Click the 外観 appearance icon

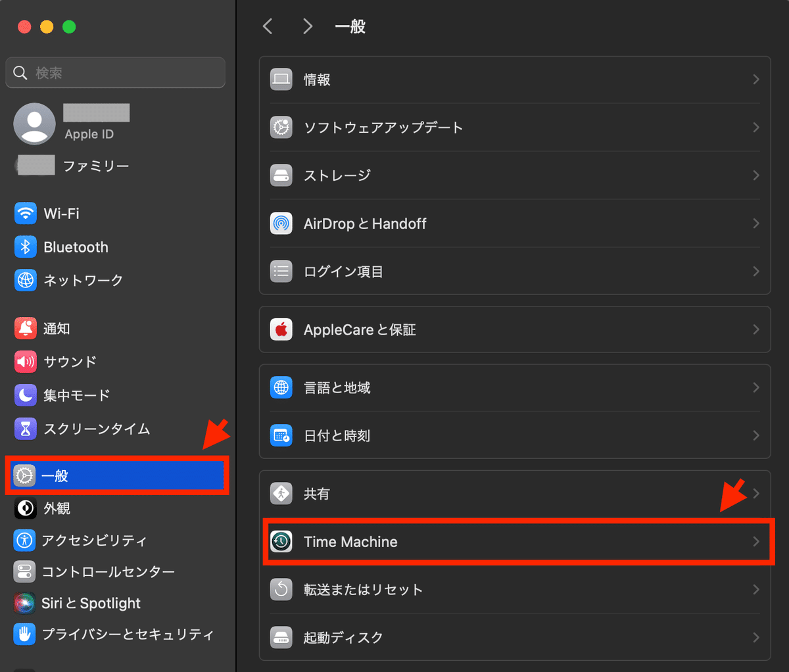point(25,508)
